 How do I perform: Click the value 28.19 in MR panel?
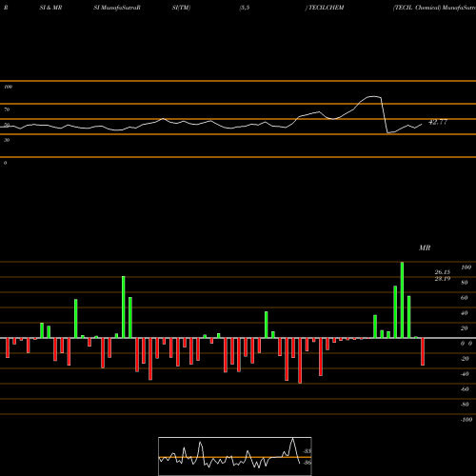pos(443,279)
